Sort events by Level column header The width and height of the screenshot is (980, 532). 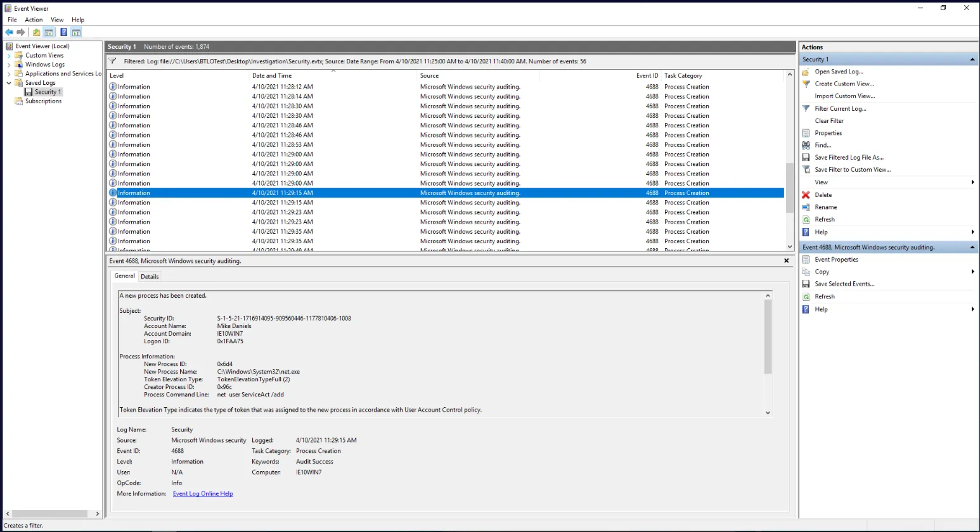[x=179, y=76]
